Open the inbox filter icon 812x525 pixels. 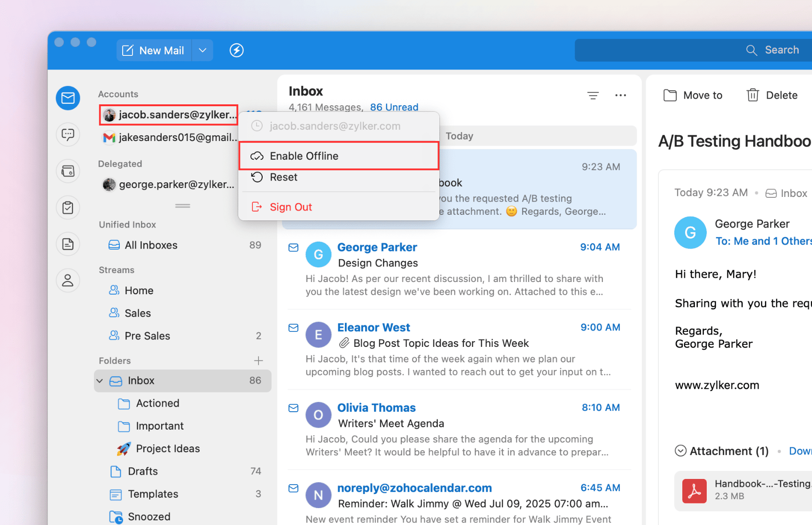click(x=593, y=95)
